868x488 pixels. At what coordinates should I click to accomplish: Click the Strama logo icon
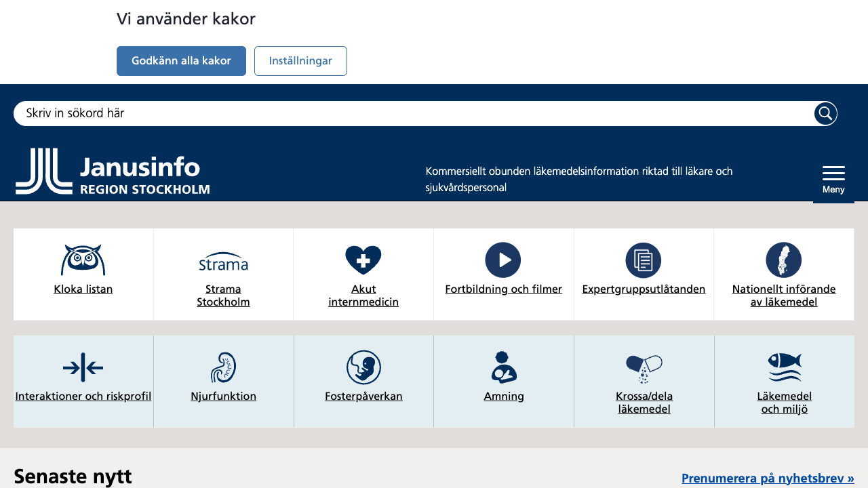(x=223, y=262)
